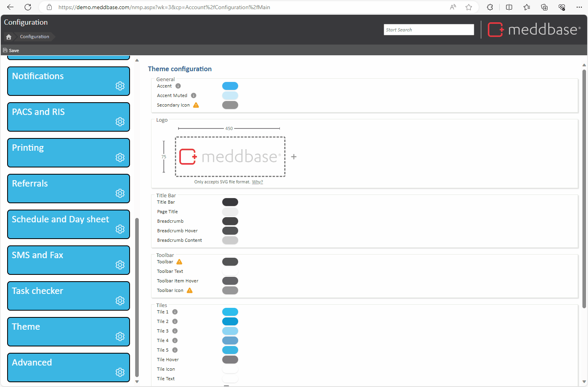Open the Theme configuration tile
The width and height of the screenshot is (588, 387).
(x=68, y=331)
